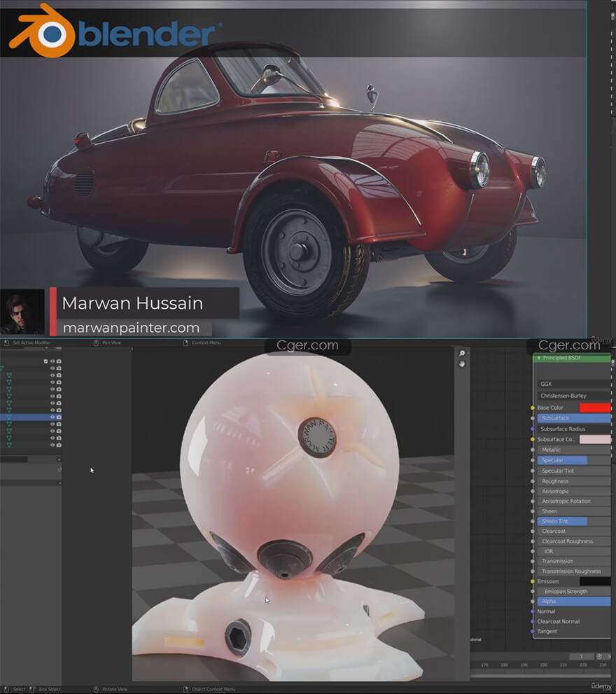This screenshot has width=616, height=694.
Task: Click the Roughness input socket
Action: pyautogui.click(x=533, y=481)
